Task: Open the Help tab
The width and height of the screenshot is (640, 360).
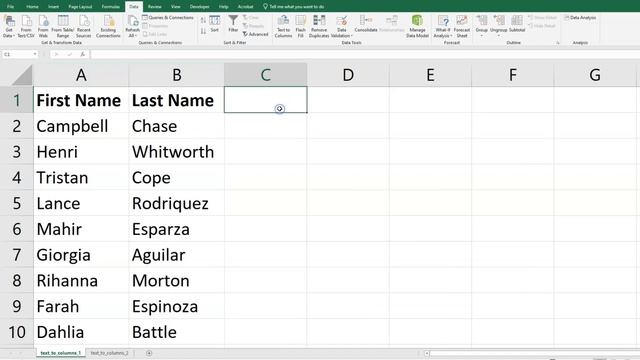Action: coord(223,7)
